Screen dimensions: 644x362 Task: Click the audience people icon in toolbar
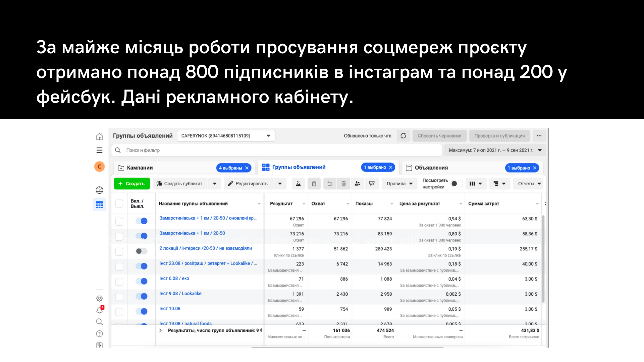click(x=357, y=183)
